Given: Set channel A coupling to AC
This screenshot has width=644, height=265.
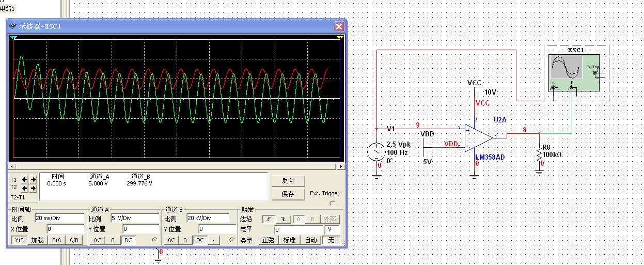Looking at the screenshot, I should pos(98,240).
